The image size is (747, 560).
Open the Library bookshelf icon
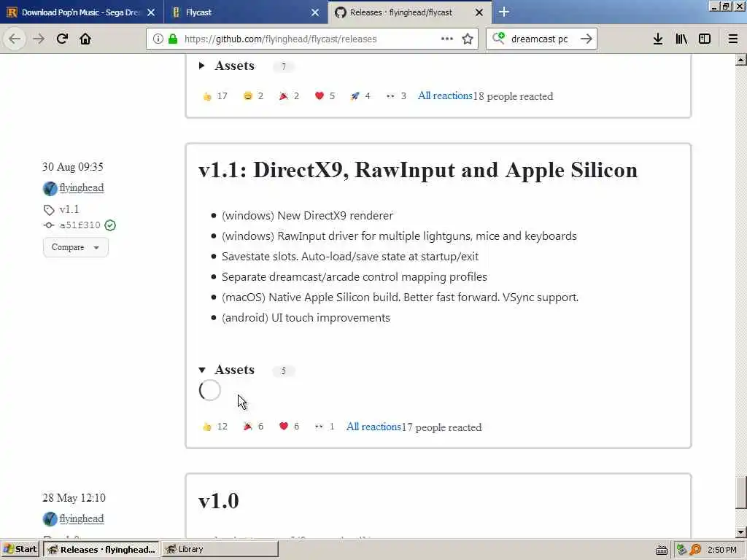(681, 39)
